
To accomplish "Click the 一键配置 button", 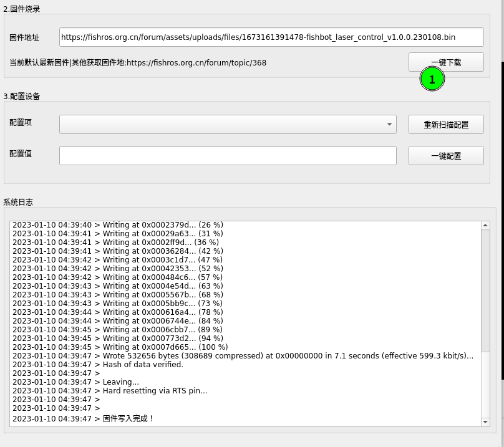I will 446,156.
